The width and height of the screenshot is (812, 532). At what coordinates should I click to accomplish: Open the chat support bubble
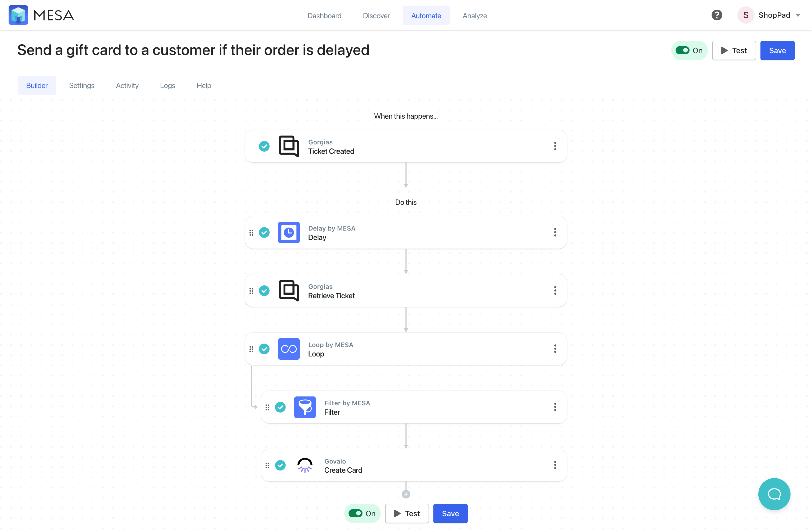(x=774, y=494)
